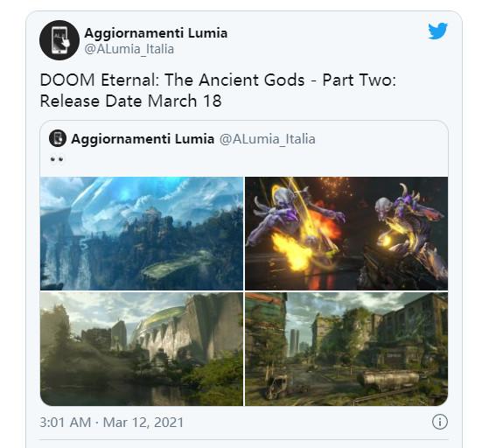Click small avatar in quoted tweet
Screen dimensions: 489x448
pos(58,138)
